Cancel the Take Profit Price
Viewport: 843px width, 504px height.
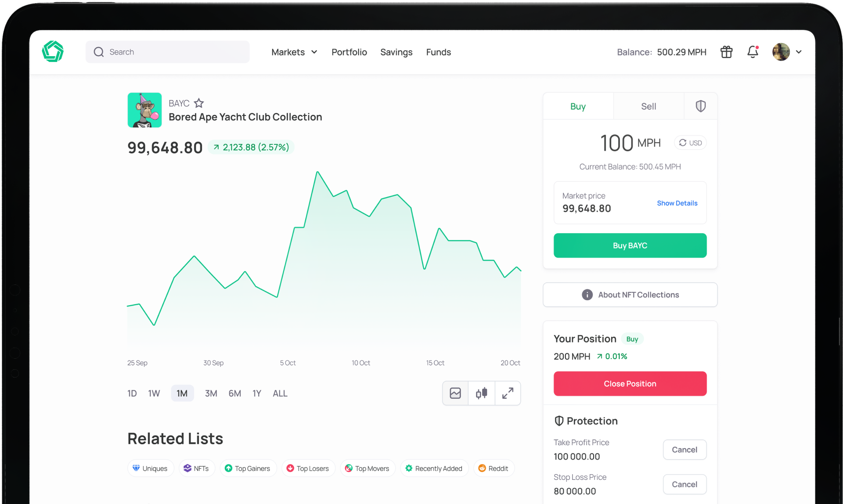coord(684,450)
